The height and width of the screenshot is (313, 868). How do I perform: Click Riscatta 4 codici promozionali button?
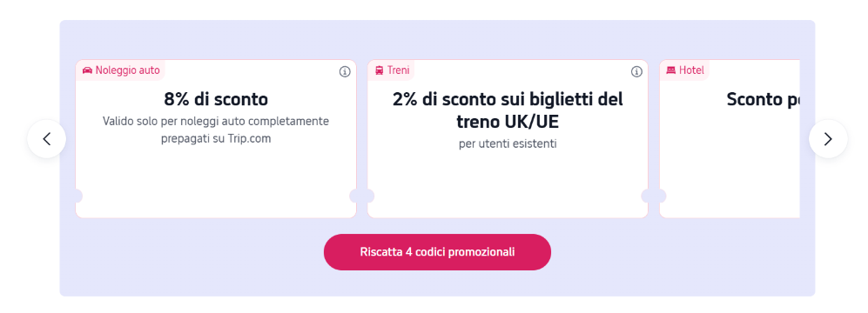coord(437,252)
